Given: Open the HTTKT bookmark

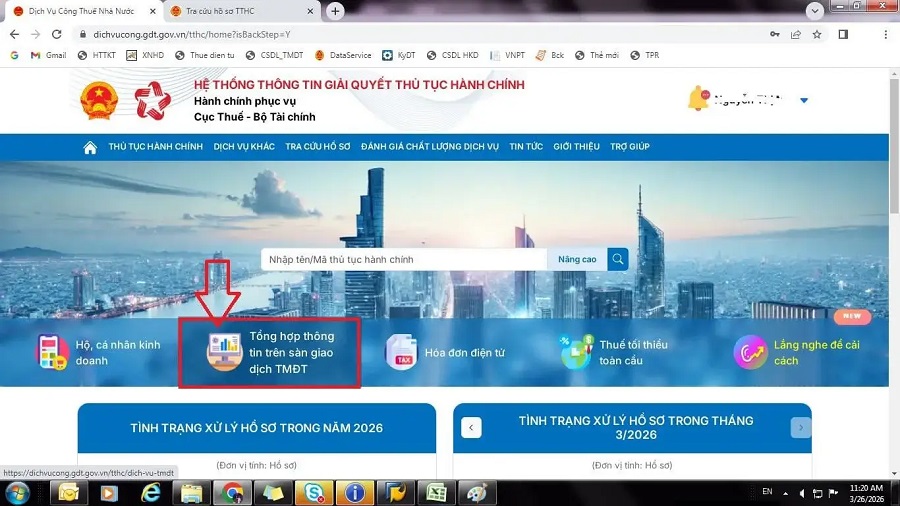Looking at the screenshot, I should [97, 55].
